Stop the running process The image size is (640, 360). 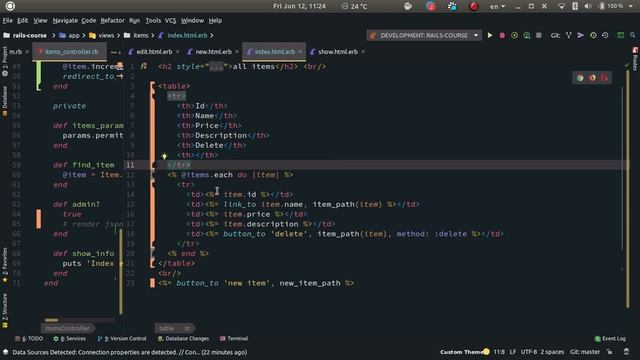tap(539, 36)
